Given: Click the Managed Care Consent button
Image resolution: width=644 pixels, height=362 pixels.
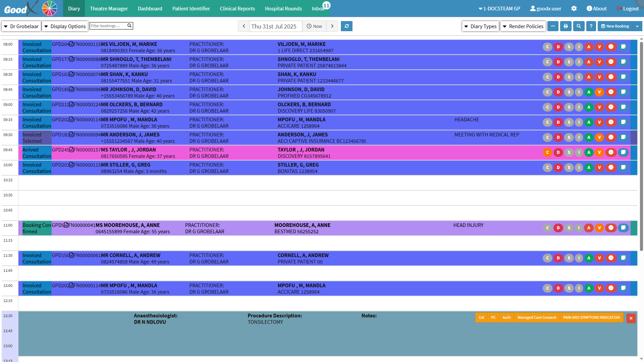Looking at the screenshot, I should tap(536, 317).
